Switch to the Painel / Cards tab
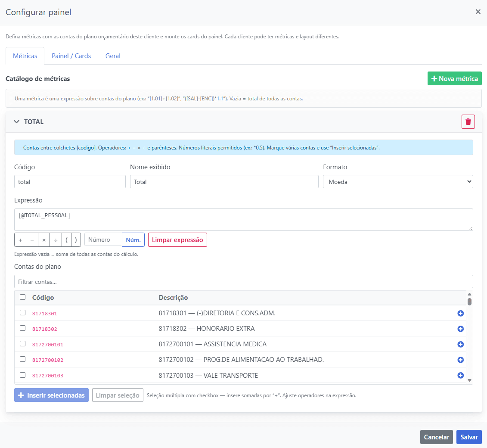 click(71, 56)
